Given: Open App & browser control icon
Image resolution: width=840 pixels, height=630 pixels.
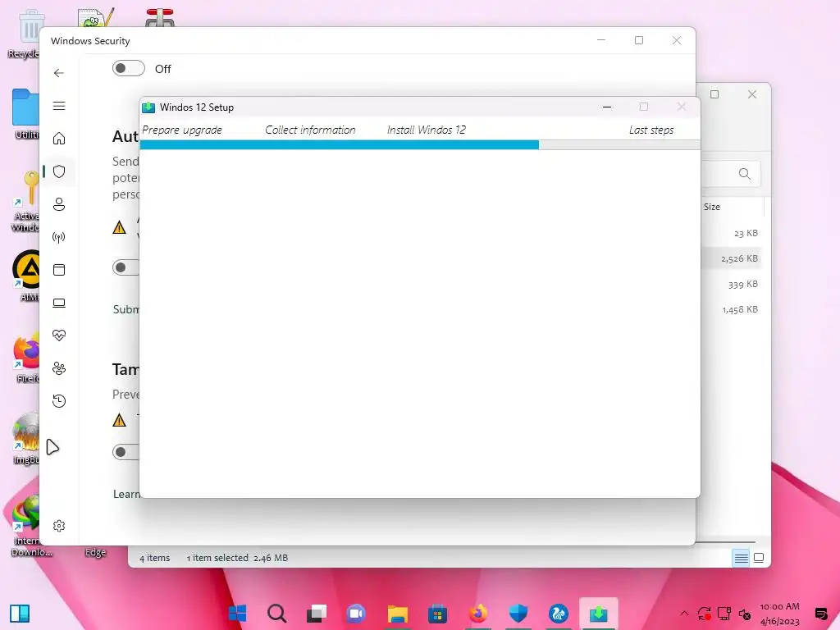Looking at the screenshot, I should (x=59, y=269).
